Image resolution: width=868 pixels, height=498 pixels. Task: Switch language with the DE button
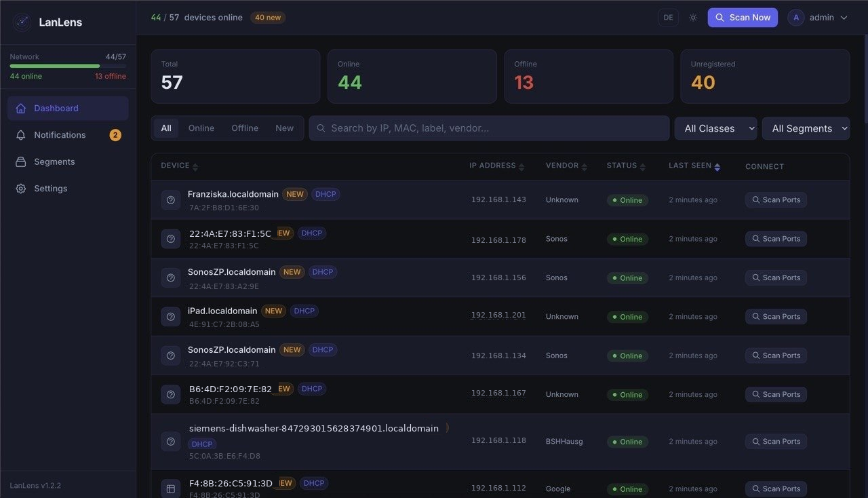[669, 18]
